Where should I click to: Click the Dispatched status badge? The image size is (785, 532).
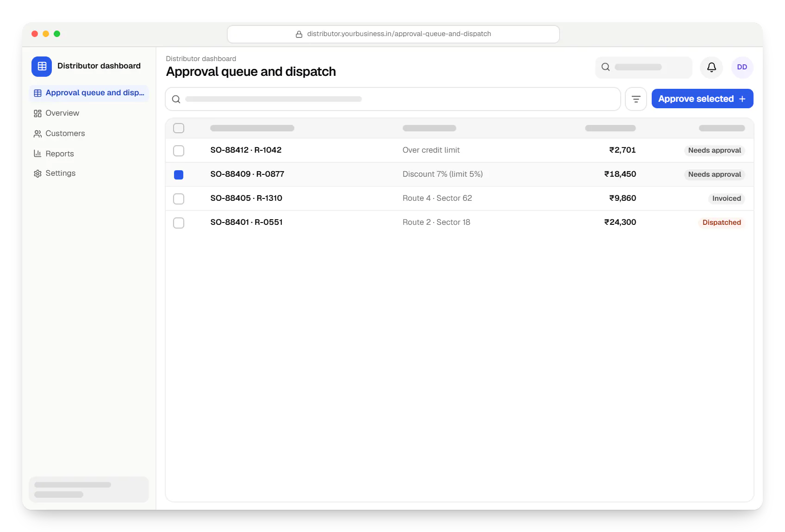tap(721, 223)
